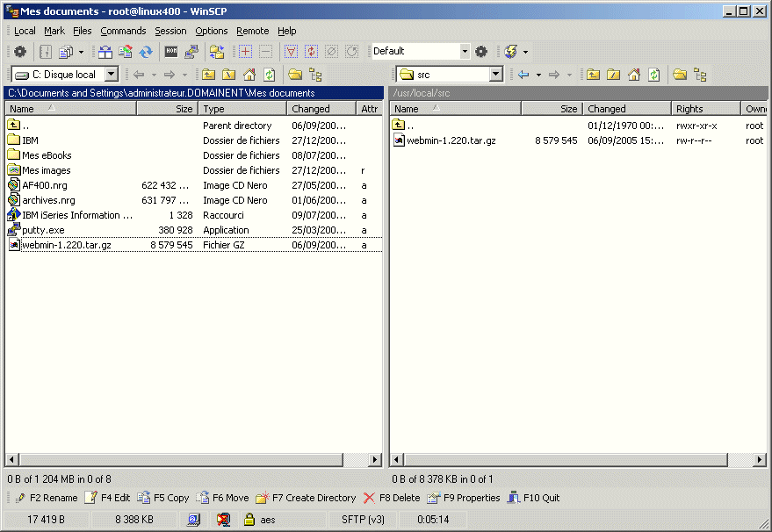Image resolution: width=772 pixels, height=532 pixels.
Task: Open the Help menu
Action: (x=286, y=31)
